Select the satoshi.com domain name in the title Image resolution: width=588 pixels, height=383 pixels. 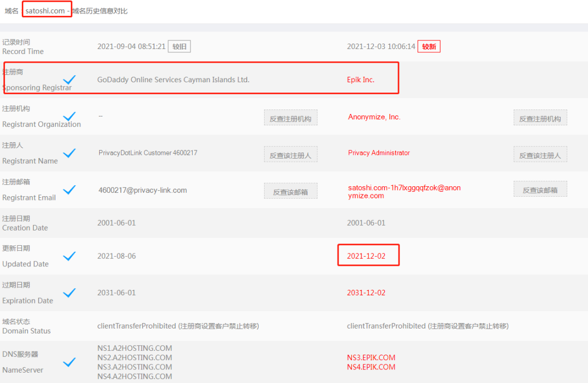tap(45, 10)
